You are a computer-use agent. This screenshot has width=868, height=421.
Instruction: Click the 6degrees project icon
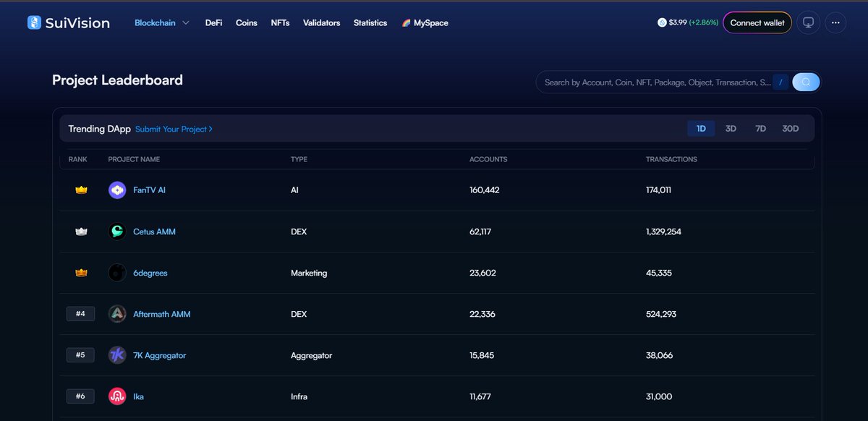coord(117,273)
